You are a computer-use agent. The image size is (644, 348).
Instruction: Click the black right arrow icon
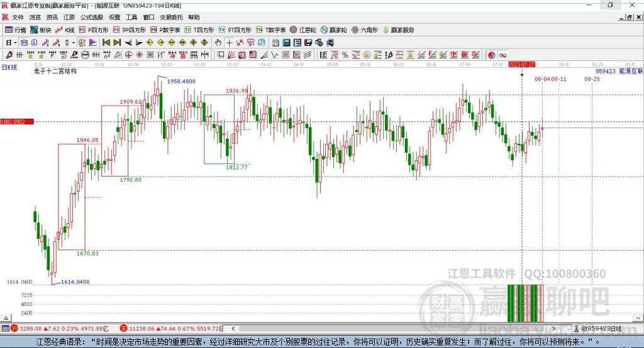(139, 43)
